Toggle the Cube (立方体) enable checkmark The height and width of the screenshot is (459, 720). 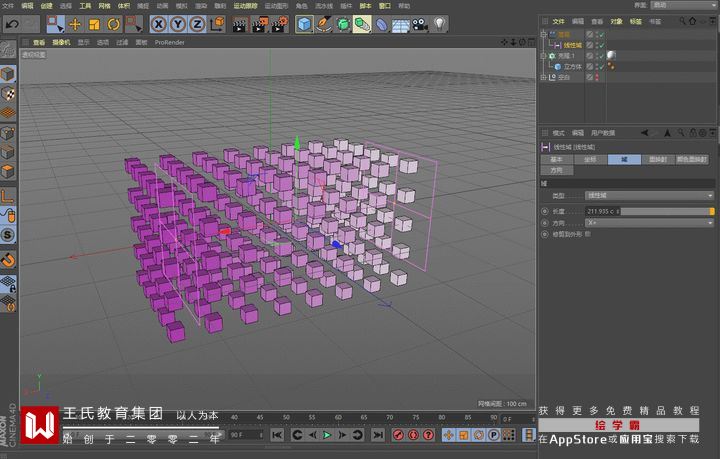tap(602, 67)
